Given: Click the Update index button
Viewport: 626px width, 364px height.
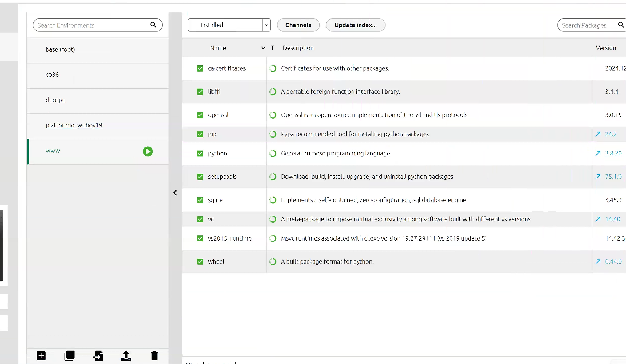Looking at the screenshot, I should coord(355,25).
